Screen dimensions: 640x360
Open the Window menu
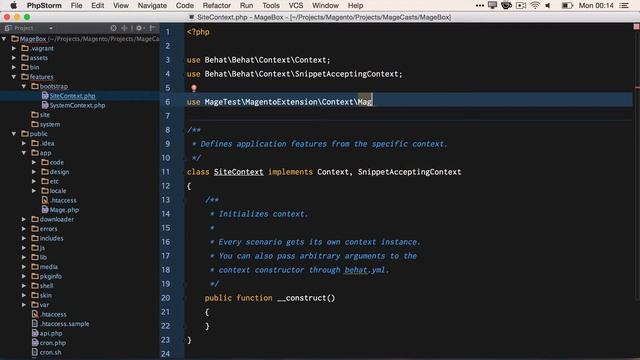coord(325,5)
